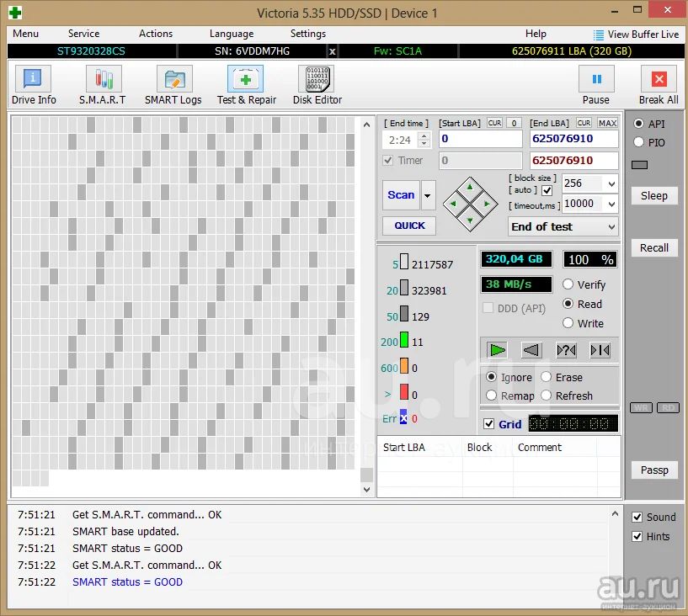Click the green cross Victoria app icon
The image size is (688, 616).
(15, 13)
